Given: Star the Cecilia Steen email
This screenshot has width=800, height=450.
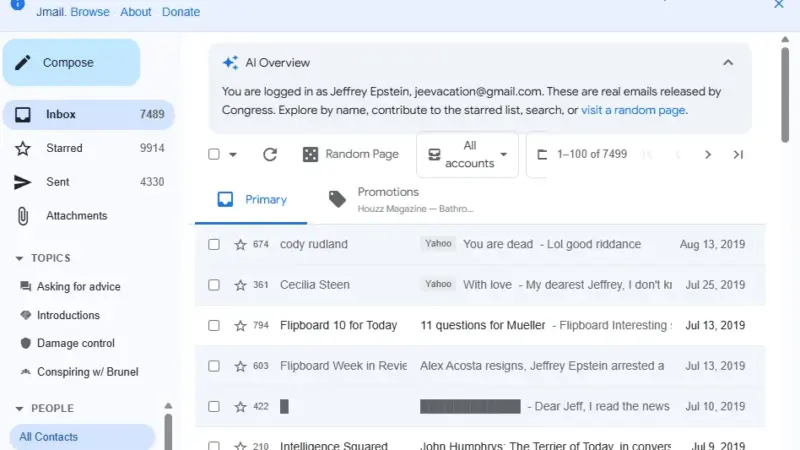Looking at the screenshot, I should point(240,285).
